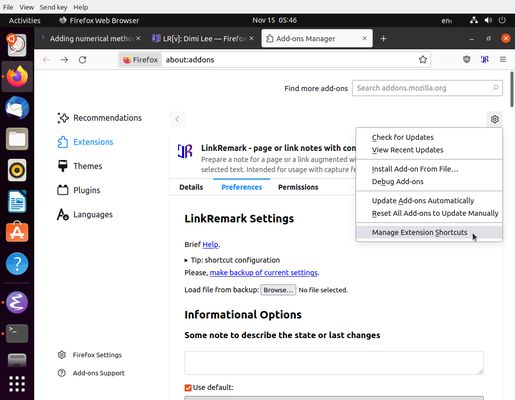The image size is (515, 400).
Task: Click make backup of current settings link
Action: point(264,273)
